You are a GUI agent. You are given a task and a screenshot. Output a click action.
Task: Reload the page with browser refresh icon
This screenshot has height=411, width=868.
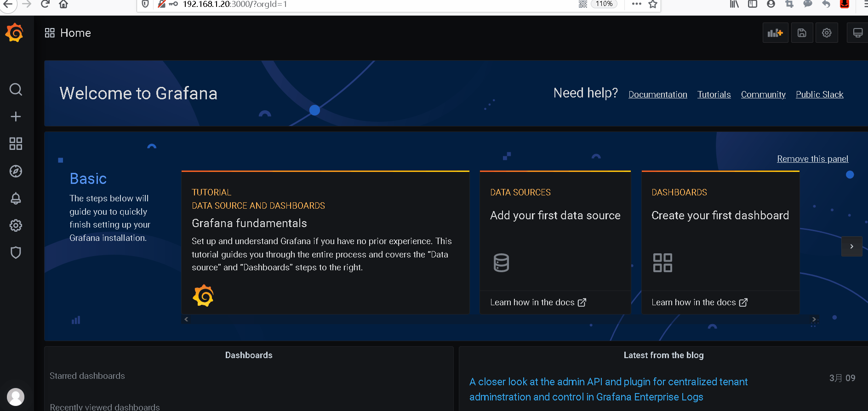click(x=45, y=4)
